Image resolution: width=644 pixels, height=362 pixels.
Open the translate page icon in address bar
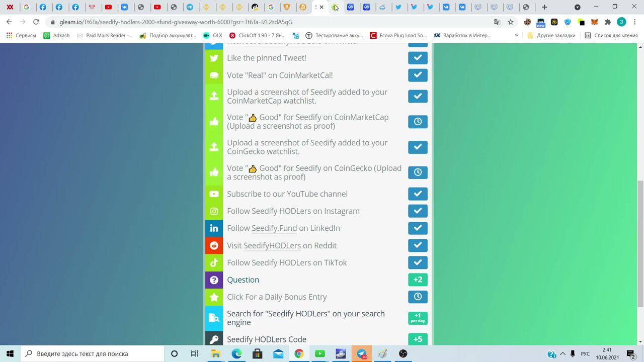[497, 22]
